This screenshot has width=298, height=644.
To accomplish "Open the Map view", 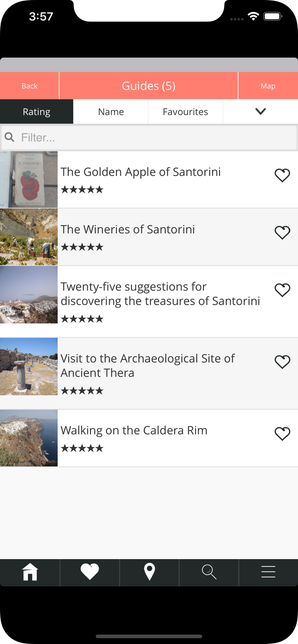I will (x=268, y=85).
